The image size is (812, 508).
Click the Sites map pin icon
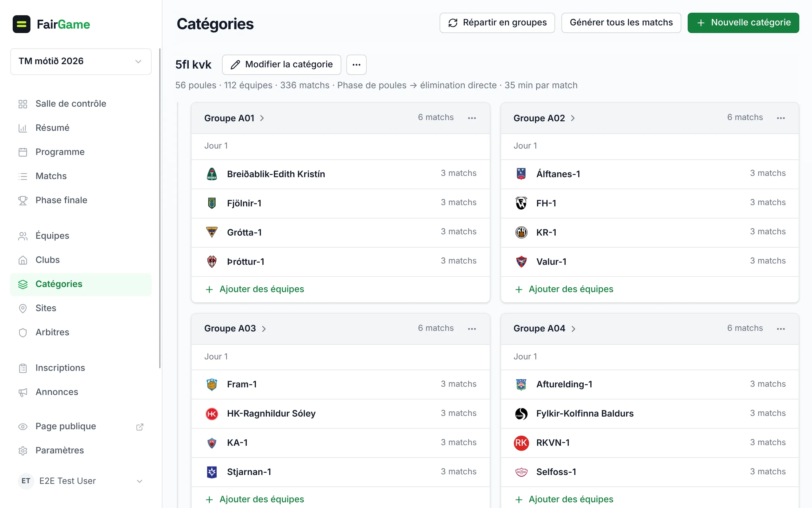tap(23, 308)
